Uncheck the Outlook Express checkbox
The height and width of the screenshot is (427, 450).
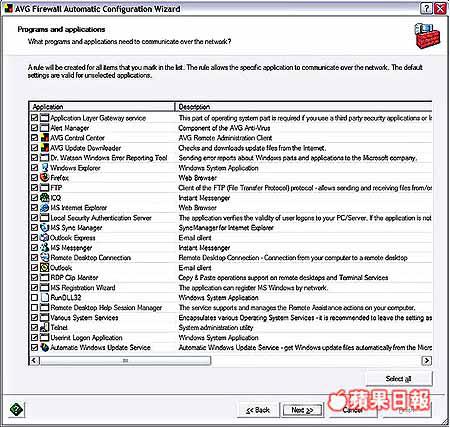pos(34,238)
